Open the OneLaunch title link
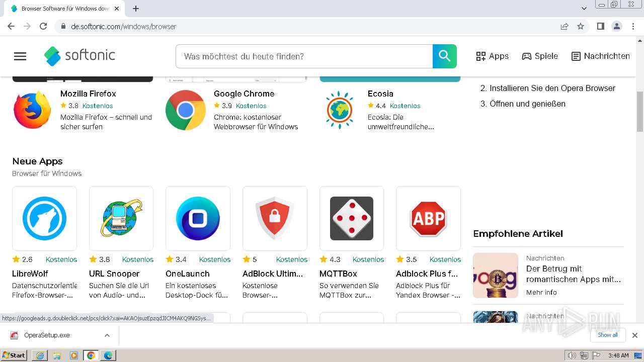Screen dimensions: 644x362 [188, 274]
